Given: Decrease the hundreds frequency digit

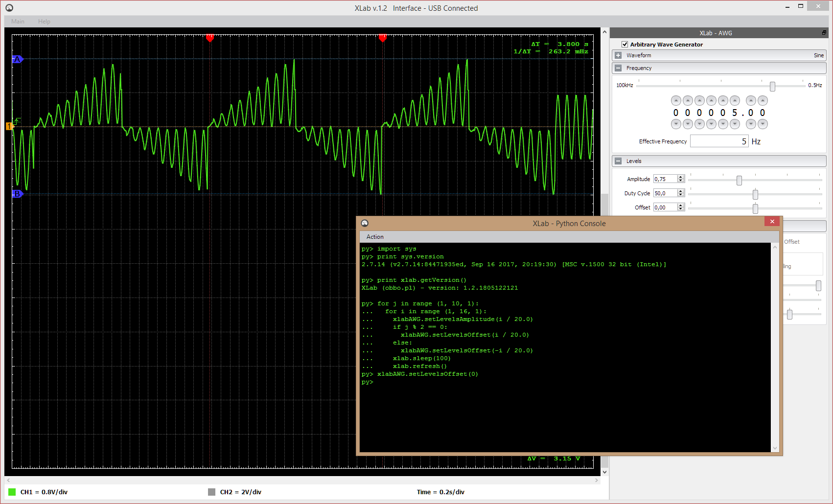Looking at the screenshot, I should coord(711,124).
